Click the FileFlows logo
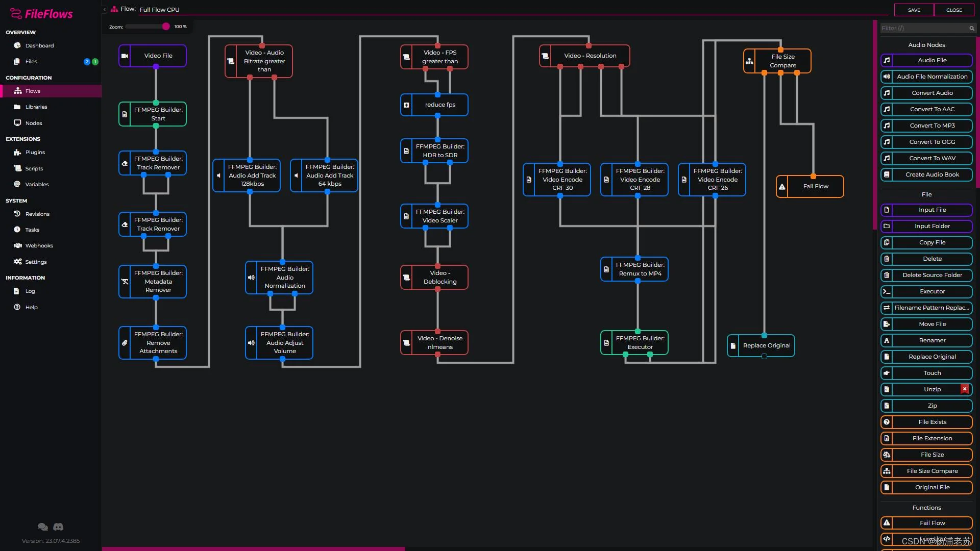Screen dimensions: 980x551 pos(40,13)
